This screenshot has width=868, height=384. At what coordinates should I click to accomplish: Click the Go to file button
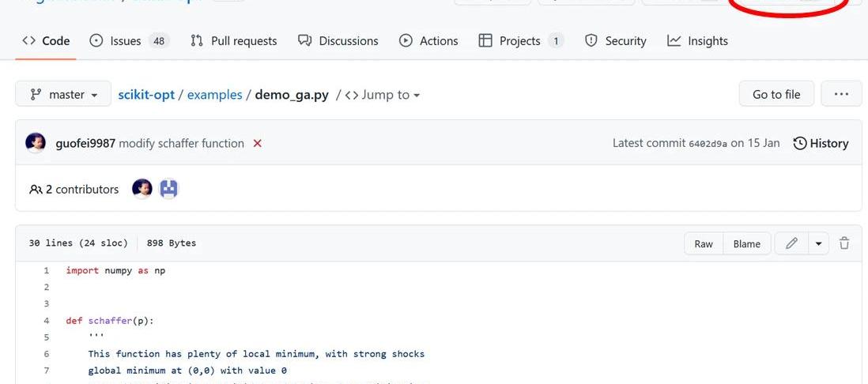[776, 94]
